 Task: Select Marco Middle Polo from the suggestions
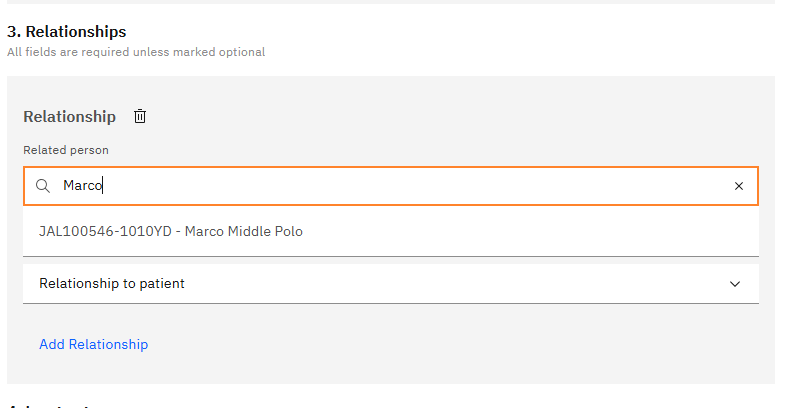(x=390, y=231)
